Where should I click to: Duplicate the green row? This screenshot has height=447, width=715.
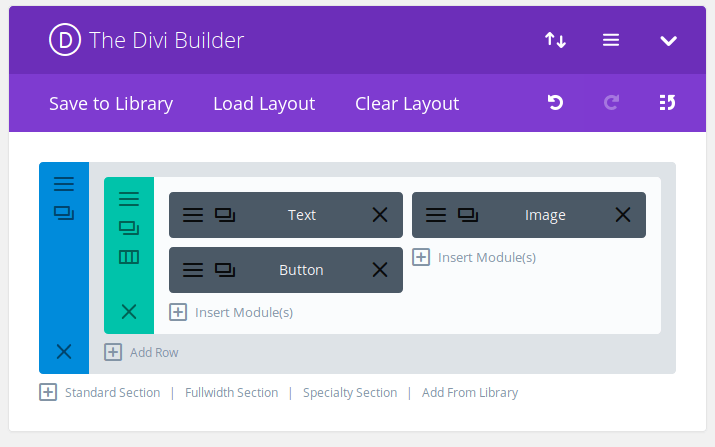pyautogui.click(x=129, y=228)
